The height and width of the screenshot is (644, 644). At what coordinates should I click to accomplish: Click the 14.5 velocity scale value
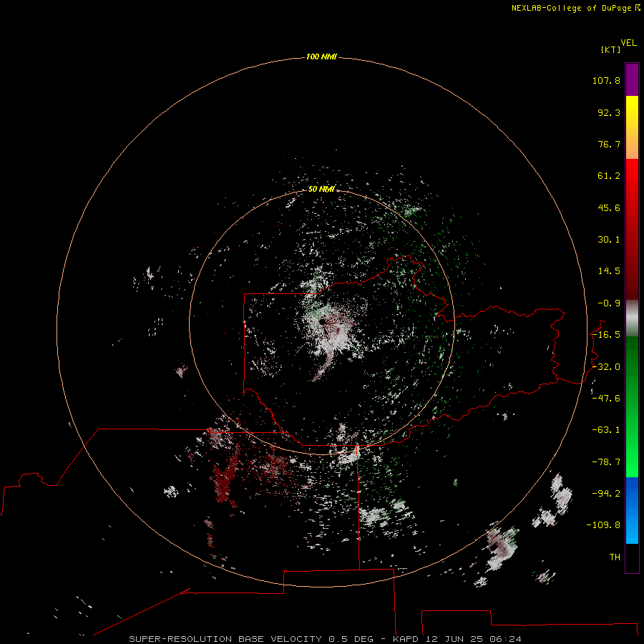point(609,271)
